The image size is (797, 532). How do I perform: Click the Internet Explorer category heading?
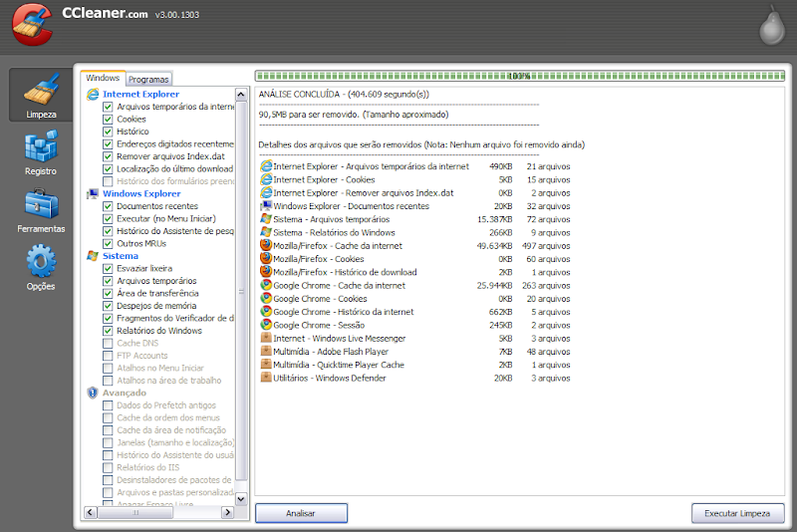tap(140, 94)
